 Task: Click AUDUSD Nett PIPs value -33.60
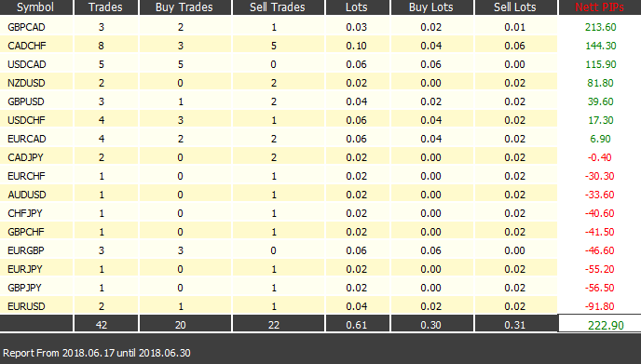tap(600, 195)
